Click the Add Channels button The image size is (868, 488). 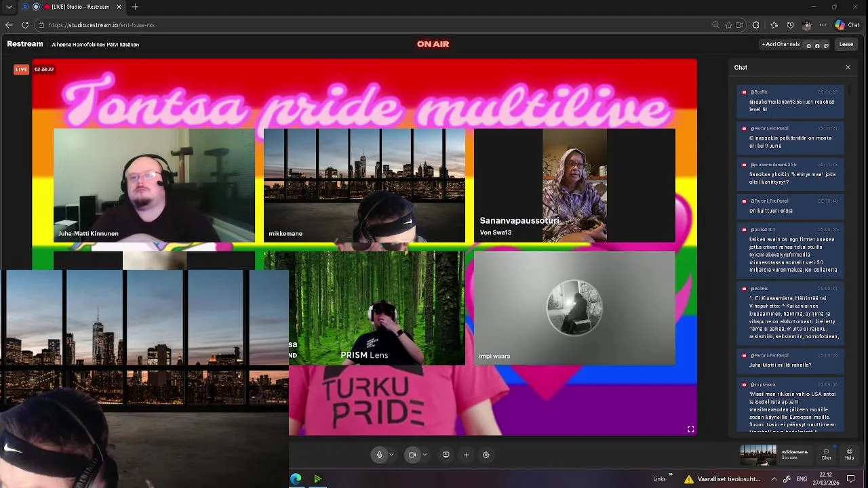pyautogui.click(x=781, y=44)
